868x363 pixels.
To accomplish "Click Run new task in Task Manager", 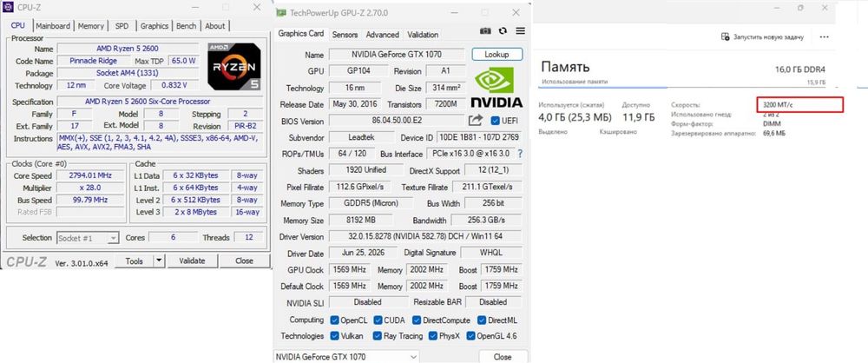I will [762, 36].
